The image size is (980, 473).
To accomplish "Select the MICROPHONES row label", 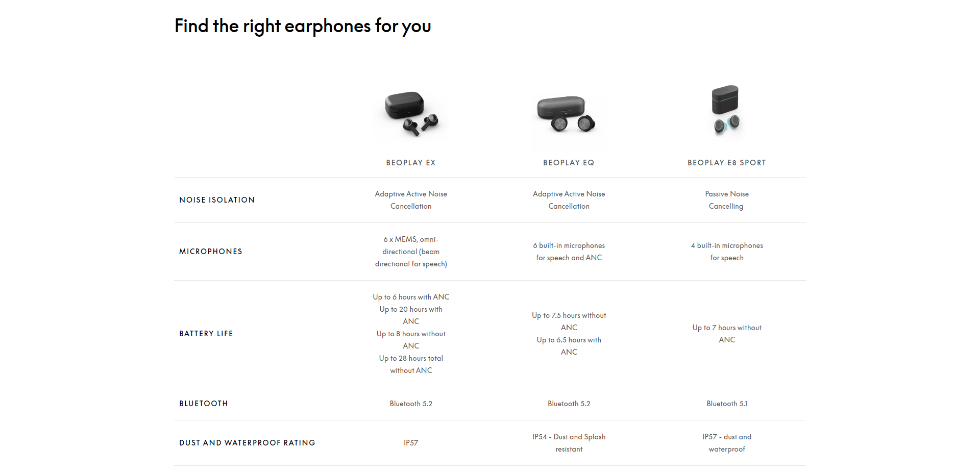I will 211,252.
